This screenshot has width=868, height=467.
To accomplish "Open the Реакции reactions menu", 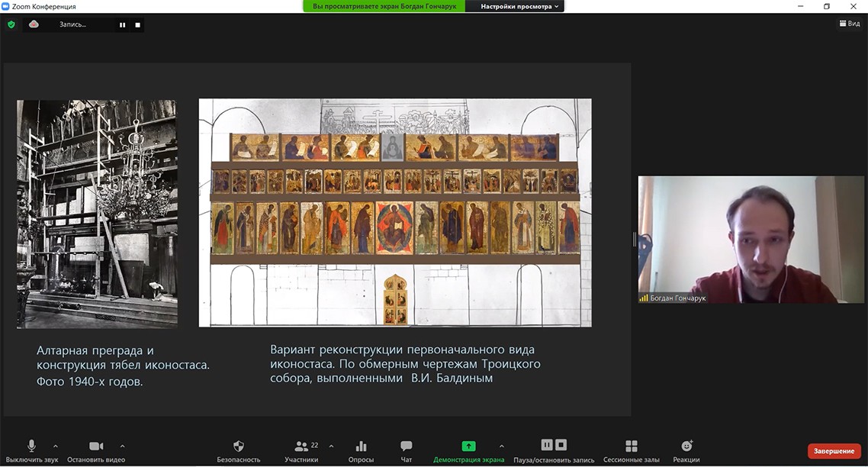I will [686, 451].
